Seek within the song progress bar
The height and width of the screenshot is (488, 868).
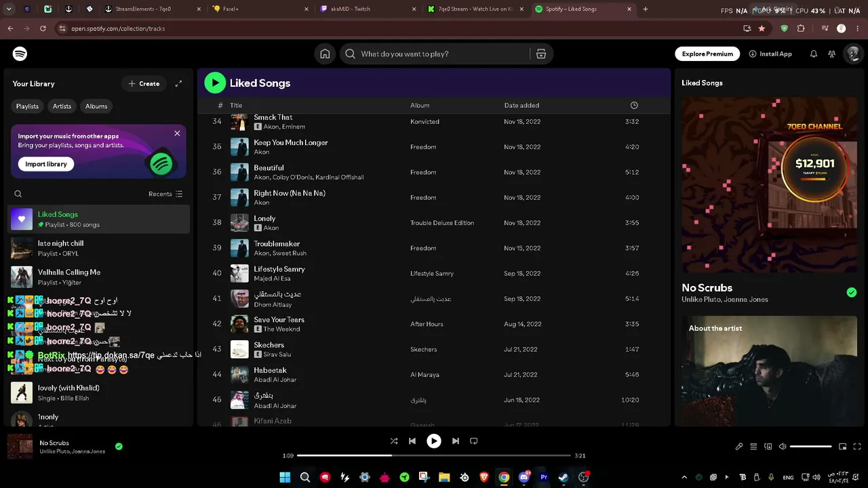pyautogui.click(x=434, y=455)
